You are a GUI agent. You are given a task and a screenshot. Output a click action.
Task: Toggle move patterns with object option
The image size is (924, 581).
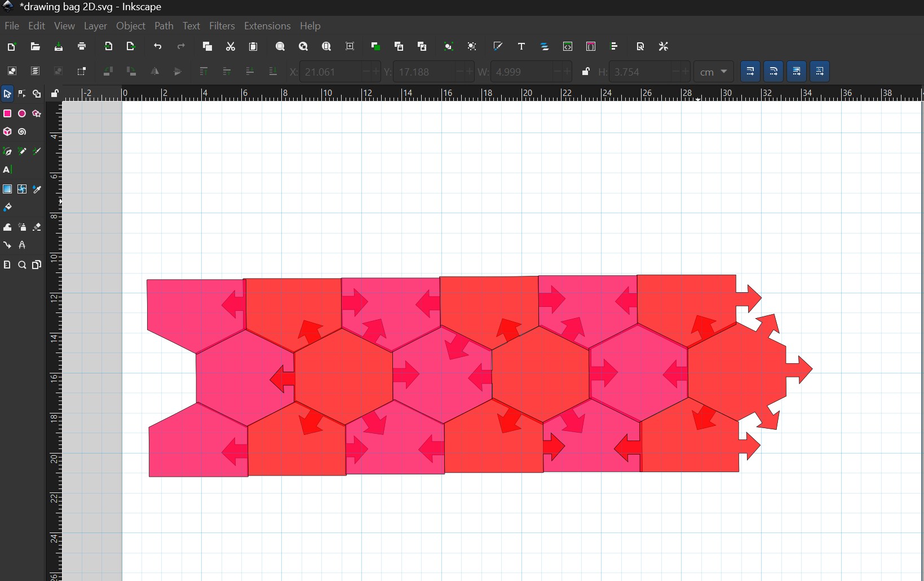coord(820,72)
